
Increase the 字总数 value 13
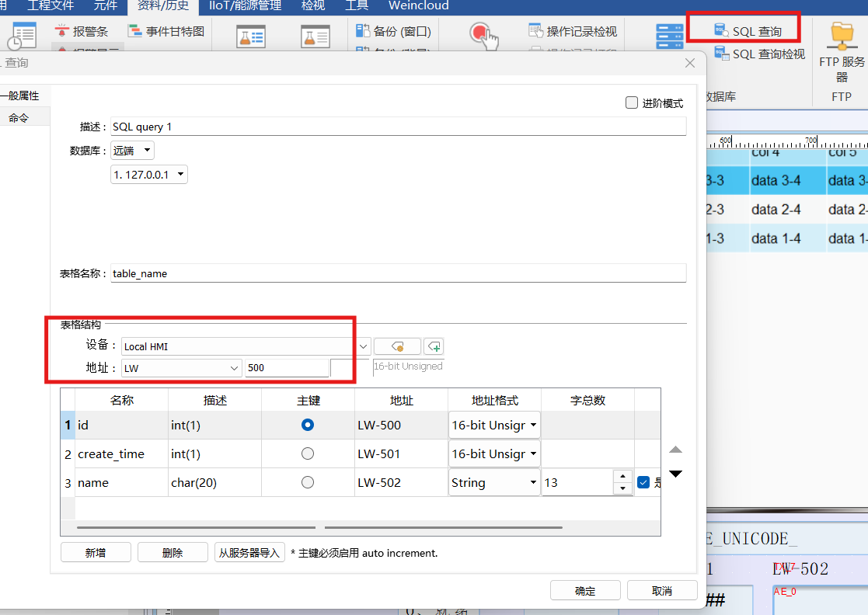click(622, 476)
